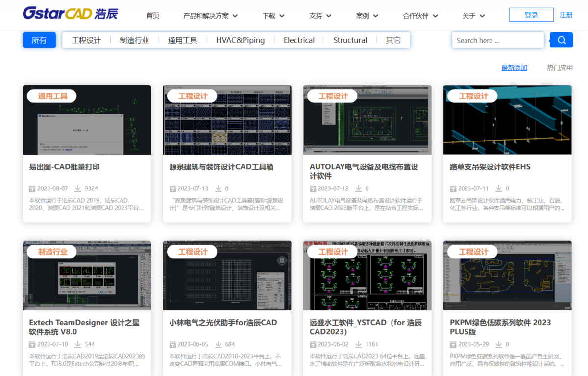Click download icon on 源泉建筑与装饰设计CAD工具箱 card

[x=219, y=188]
